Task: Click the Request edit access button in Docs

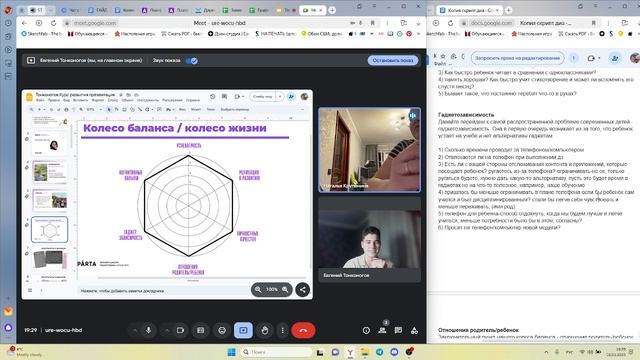Action: (x=517, y=58)
